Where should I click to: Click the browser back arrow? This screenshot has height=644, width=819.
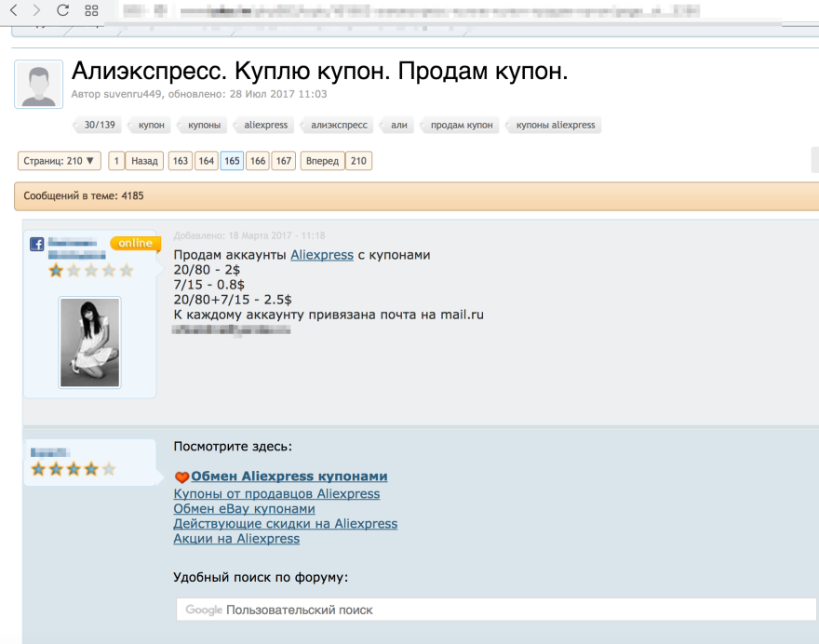tap(14, 11)
